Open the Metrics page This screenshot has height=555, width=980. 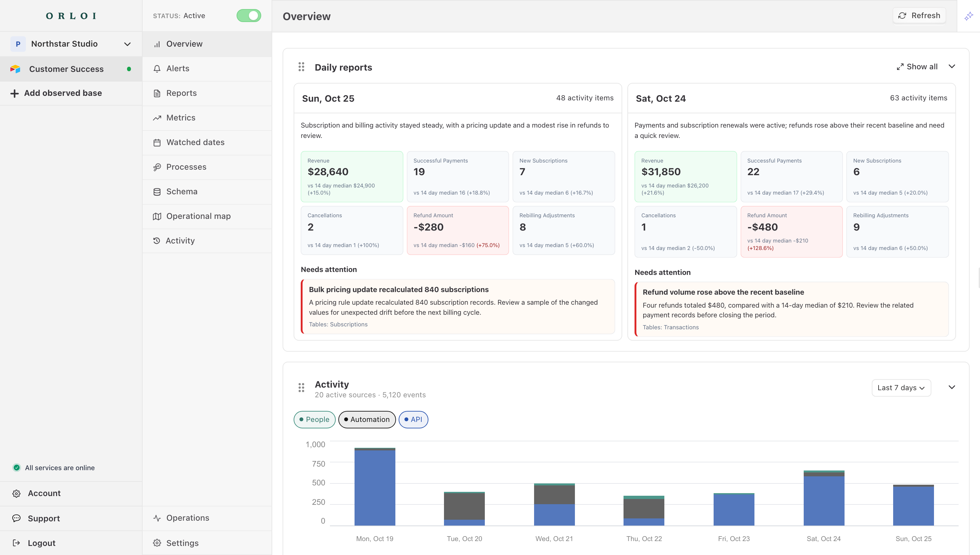(207, 118)
